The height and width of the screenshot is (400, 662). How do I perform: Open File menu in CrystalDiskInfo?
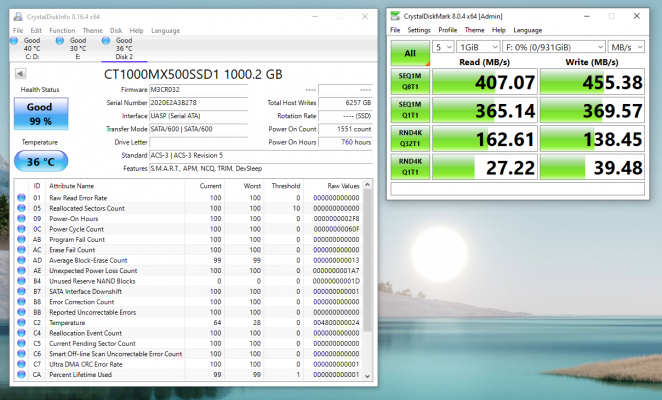(x=18, y=30)
